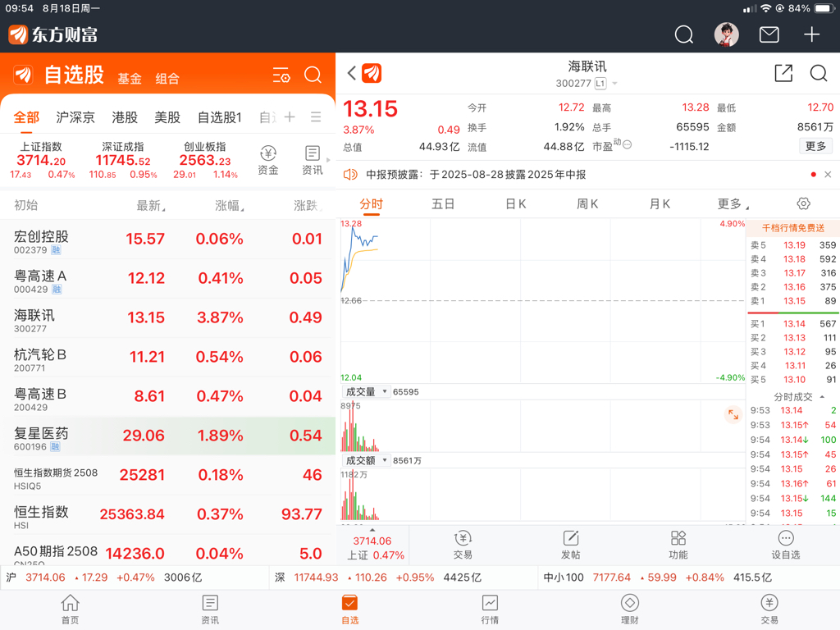Go to 首页 in bottom bar
The image size is (840, 630).
[x=71, y=609]
